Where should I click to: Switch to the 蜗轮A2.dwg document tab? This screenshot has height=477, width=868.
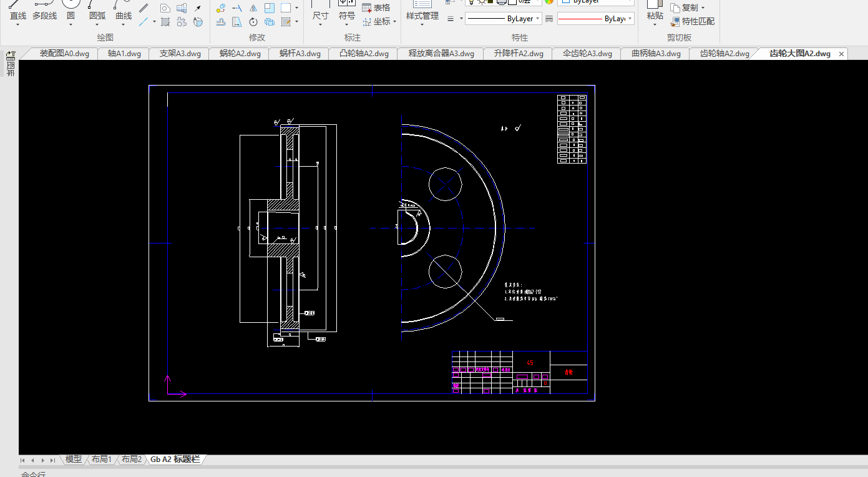[240, 54]
